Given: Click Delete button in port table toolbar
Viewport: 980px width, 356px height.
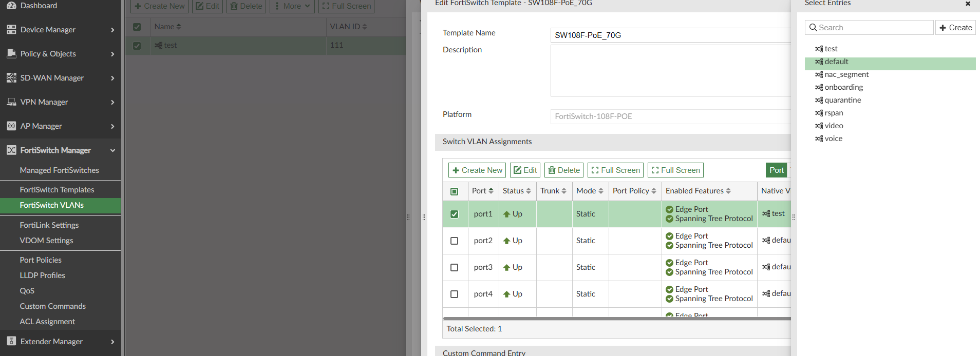Looking at the screenshot, I should click(564, 170).
